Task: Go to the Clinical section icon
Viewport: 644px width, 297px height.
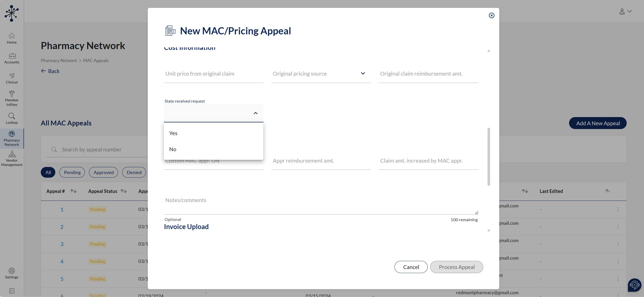Action: pos(12,78)
